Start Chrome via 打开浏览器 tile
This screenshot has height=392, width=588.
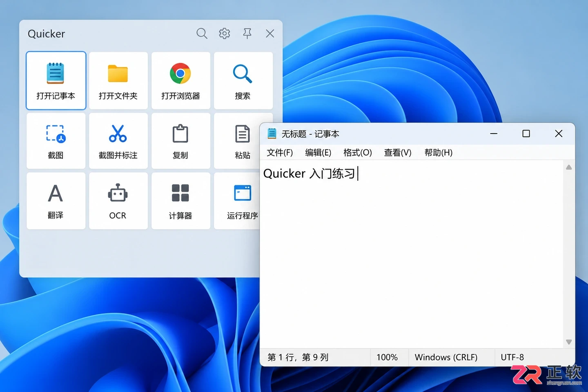(181, 80)
